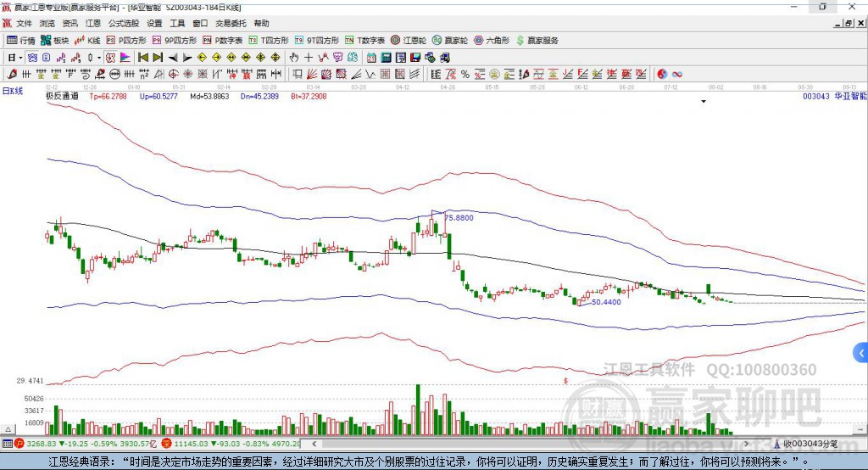Image resolution: width=868 pixels, height=470 pixels.
Task: Open the 板块 sector view
Action: pyautogui.click(x=55, y=41)
